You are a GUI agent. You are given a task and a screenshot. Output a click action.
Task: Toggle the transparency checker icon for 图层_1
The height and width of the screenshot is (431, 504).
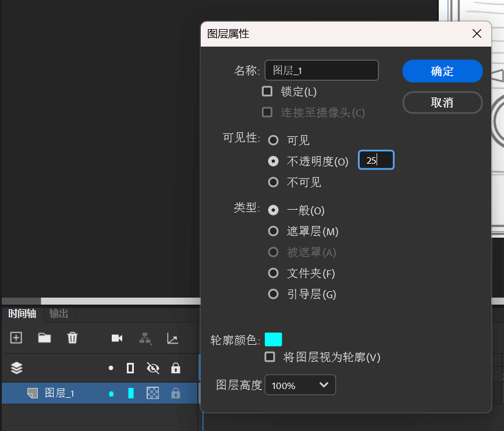pyautogui.click(x=152, y=393)
